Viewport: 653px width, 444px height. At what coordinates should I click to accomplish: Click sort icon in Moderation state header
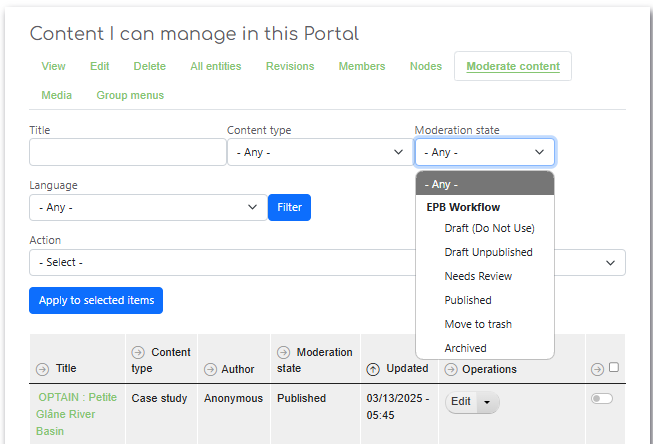(284, 353)
